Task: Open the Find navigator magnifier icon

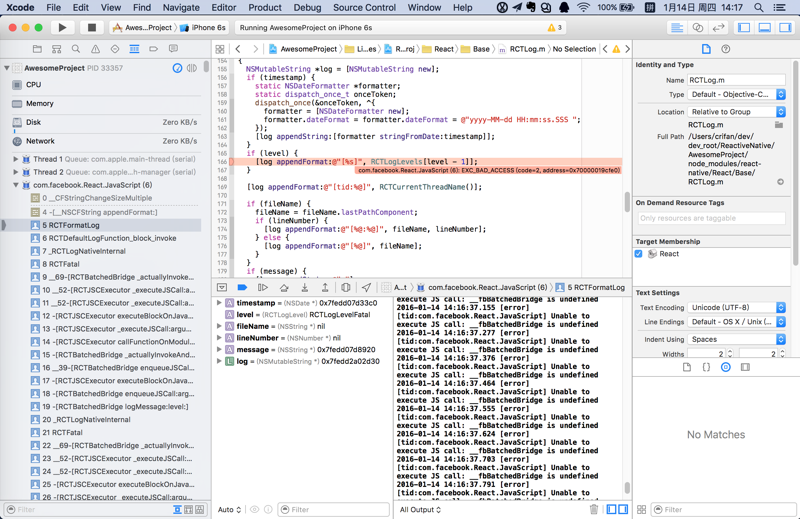Action: click(x=76, y=49)
